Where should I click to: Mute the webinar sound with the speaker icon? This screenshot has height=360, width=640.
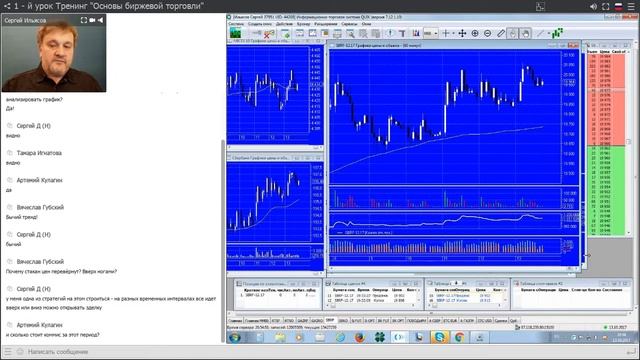(x=593, y=7)
